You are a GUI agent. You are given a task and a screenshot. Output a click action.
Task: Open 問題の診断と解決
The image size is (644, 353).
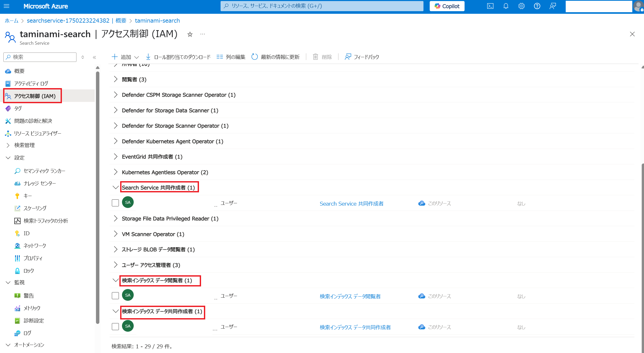(33, 121)
